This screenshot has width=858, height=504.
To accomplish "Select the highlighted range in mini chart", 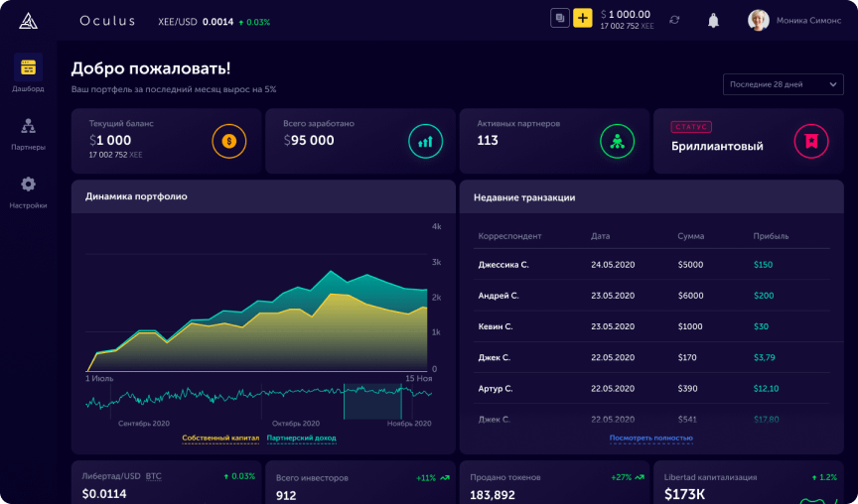I will click(x=372, y=401).
